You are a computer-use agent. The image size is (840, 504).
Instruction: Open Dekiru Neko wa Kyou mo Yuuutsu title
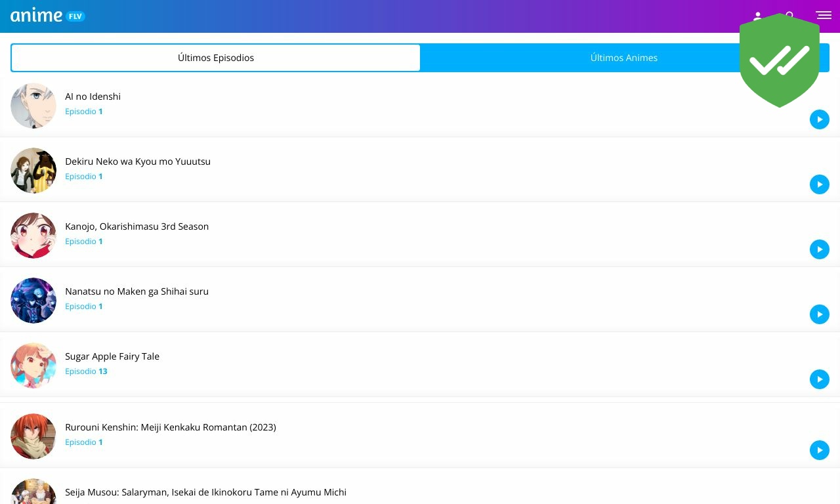coord(138,161)
